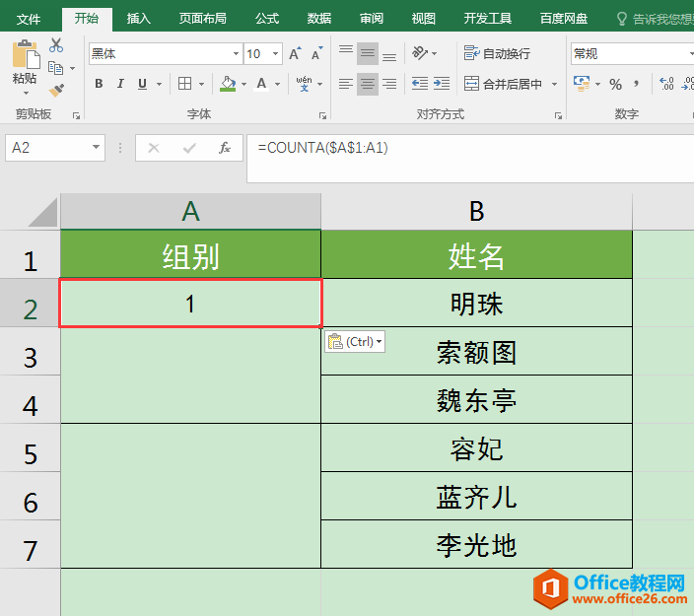Open the alignment dialog launcher
This screenshot has width=694, height=616.
coord(558,115)
